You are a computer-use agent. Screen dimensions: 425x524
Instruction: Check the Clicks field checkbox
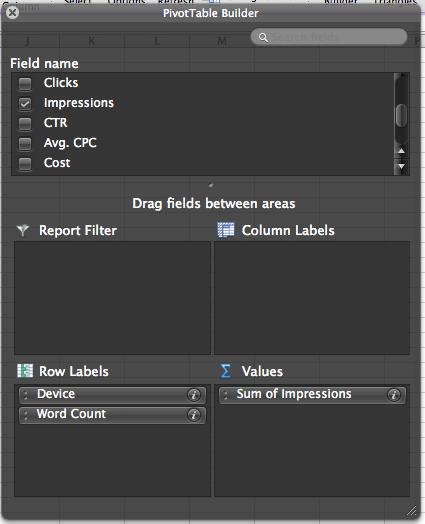point(25,84)
